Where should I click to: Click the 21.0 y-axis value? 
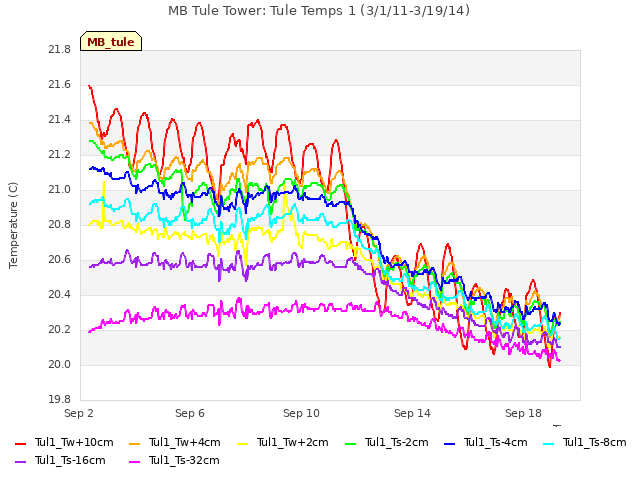[60, 190]
